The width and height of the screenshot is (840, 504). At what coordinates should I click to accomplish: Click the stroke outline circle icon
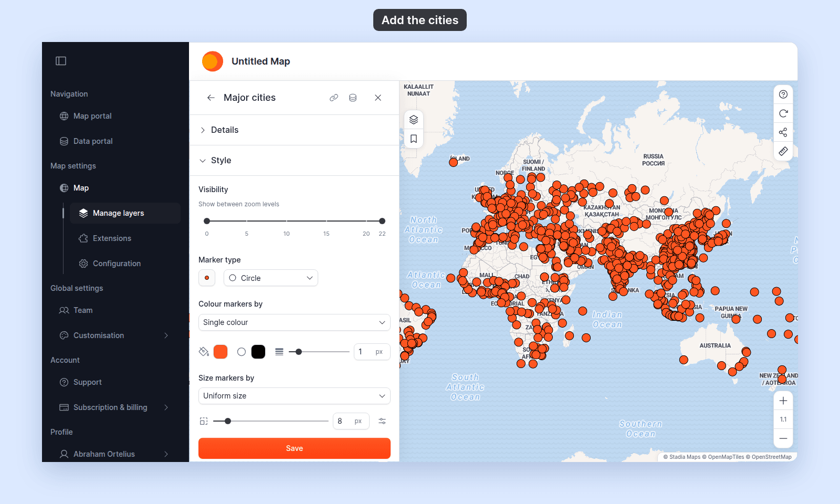point(241,352)
